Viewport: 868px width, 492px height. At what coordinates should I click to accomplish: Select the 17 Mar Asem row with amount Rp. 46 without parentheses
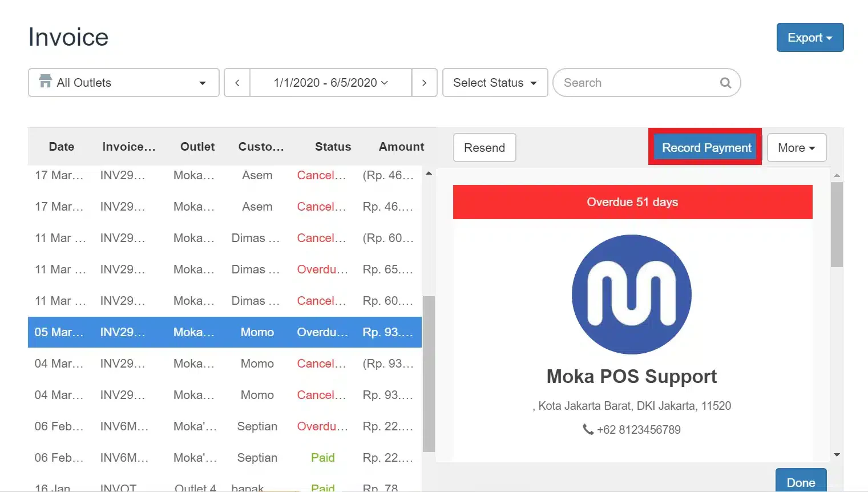tap(225, 207)
